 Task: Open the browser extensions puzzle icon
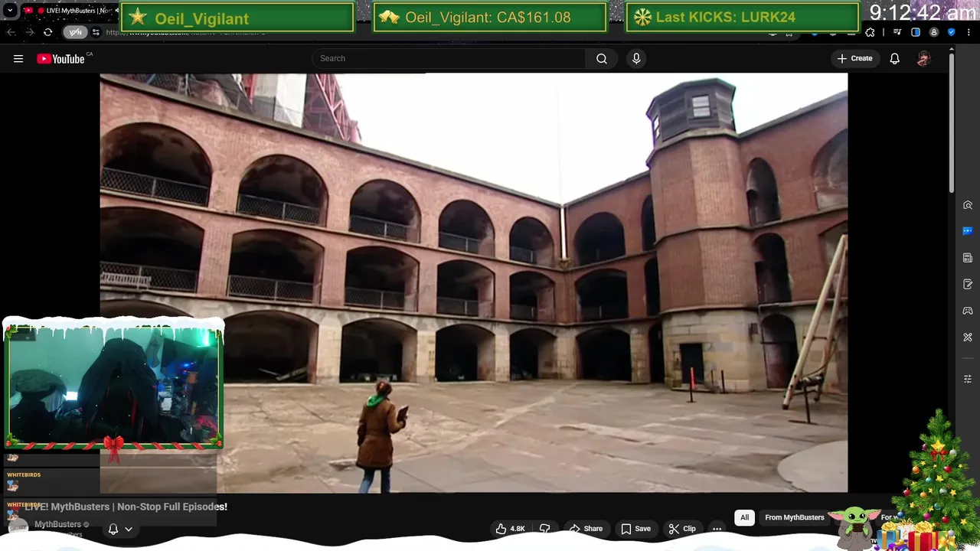pos(870,32)
